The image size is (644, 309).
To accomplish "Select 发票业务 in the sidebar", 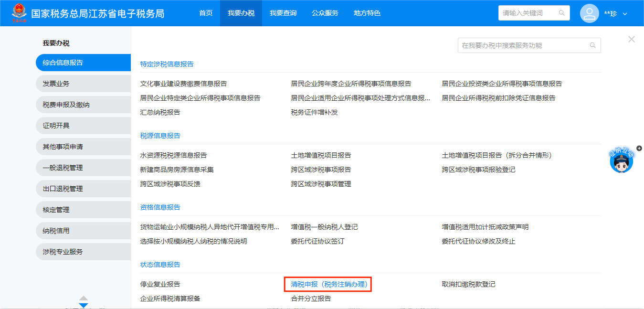I will pyautogui.click(x=56, y=84).
